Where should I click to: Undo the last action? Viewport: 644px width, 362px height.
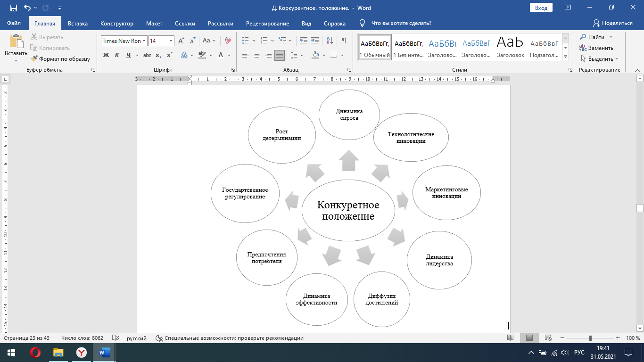pos(27,8)
